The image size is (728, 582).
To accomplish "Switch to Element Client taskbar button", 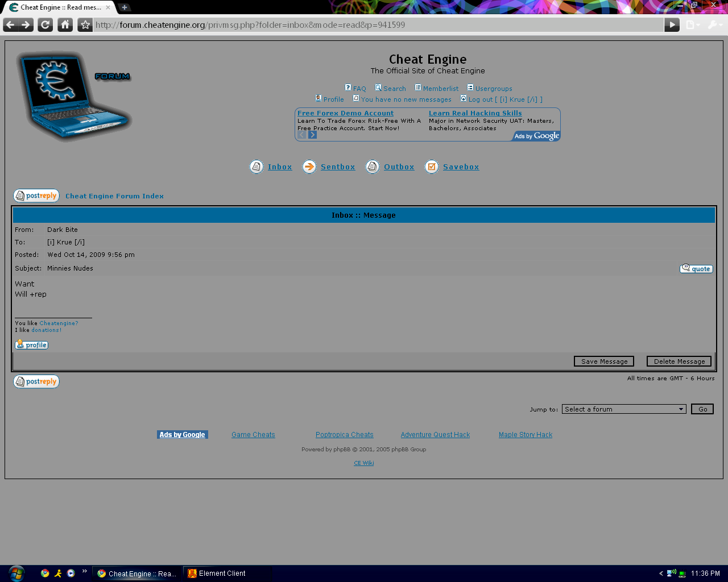I will tap(227, 573).
